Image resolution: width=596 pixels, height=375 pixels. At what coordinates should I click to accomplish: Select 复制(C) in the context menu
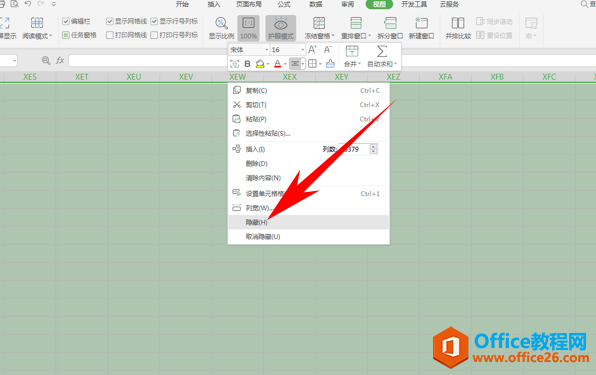[x=308, y=90]
